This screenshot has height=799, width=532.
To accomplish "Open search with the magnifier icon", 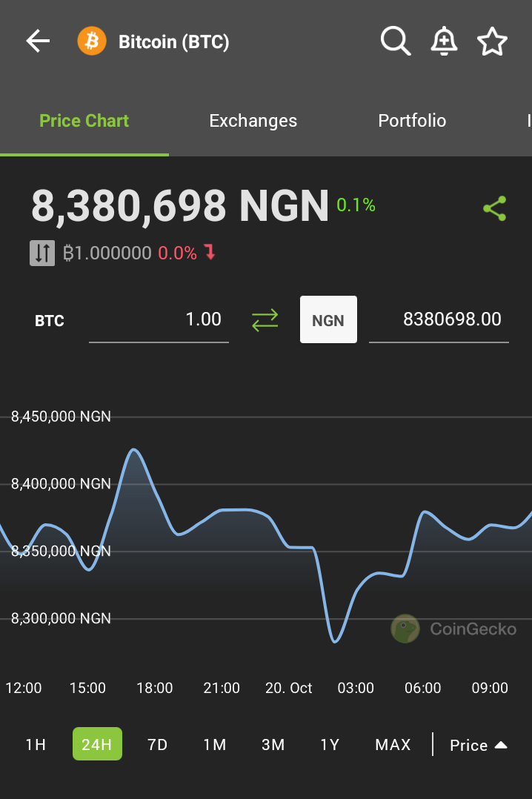I will [396, 42].
